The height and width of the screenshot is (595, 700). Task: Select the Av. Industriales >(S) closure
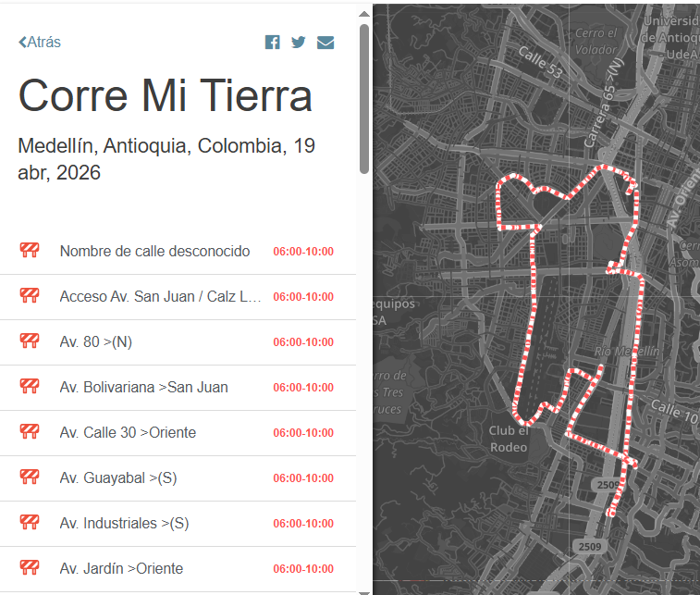(x=124, y=524)
